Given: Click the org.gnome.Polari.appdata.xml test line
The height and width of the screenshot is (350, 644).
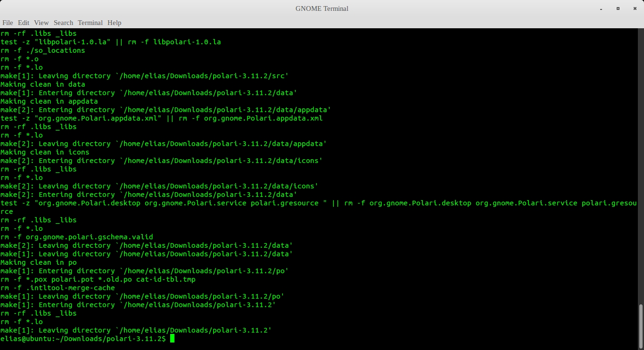Looking at the screenshot, I should click(162, 118).
